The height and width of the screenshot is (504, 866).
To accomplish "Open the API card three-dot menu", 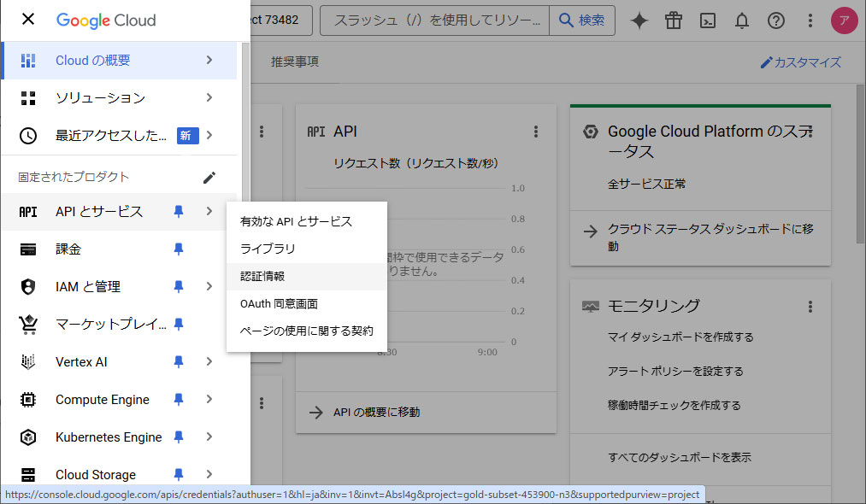I will (536, 132).
